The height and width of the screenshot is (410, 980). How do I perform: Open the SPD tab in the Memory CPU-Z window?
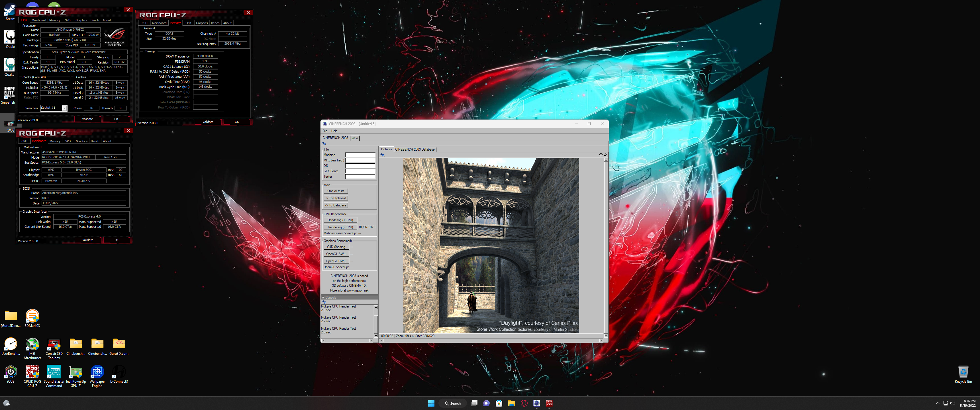click(188, 23)
